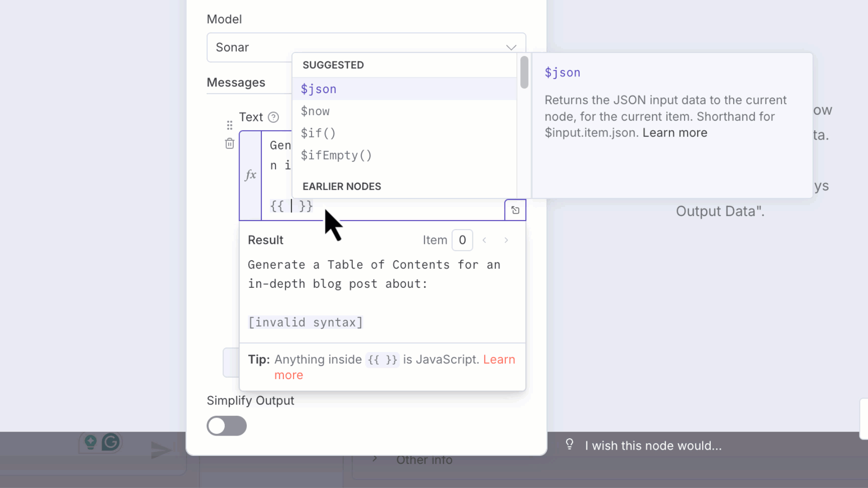
Task: Toggle the Simplify Output switch
Action: pyautogui.click(x=226, y=426)
